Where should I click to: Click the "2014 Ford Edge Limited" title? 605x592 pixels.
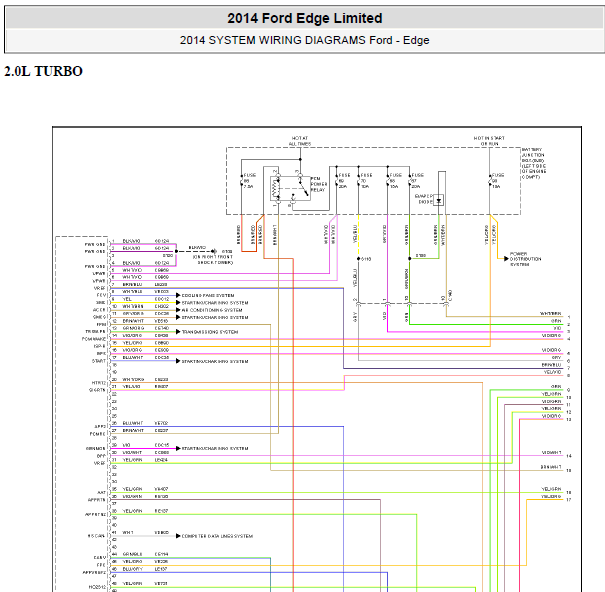(304, 18)
